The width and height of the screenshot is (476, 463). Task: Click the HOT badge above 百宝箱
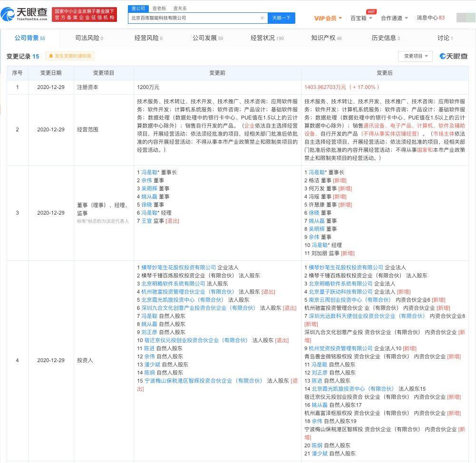coord(371,11)
